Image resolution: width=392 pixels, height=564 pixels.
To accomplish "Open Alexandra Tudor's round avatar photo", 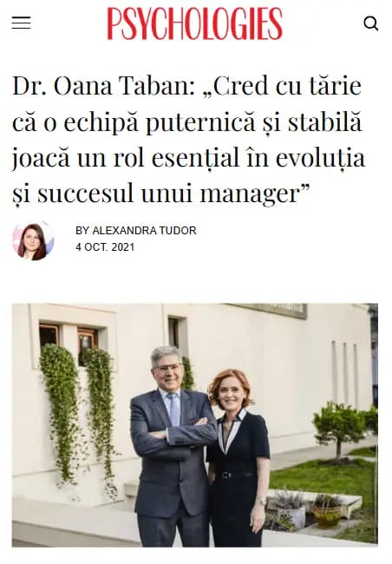I will (x=33, y=240).
